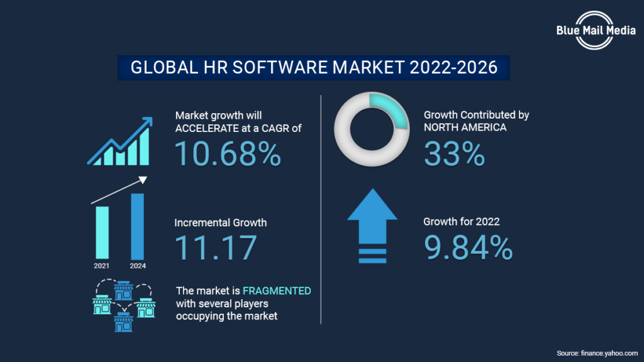Select the storefront icons cluster
The width and height of the screenshot is (644, 362).
(123, 306)
